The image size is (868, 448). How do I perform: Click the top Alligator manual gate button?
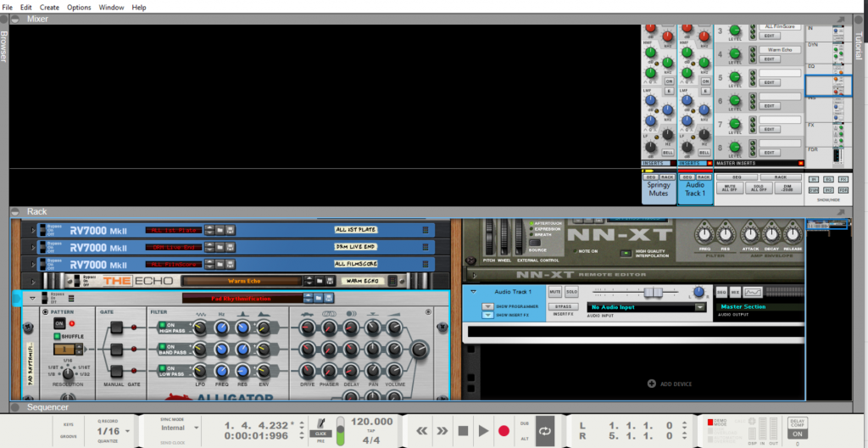116,328
